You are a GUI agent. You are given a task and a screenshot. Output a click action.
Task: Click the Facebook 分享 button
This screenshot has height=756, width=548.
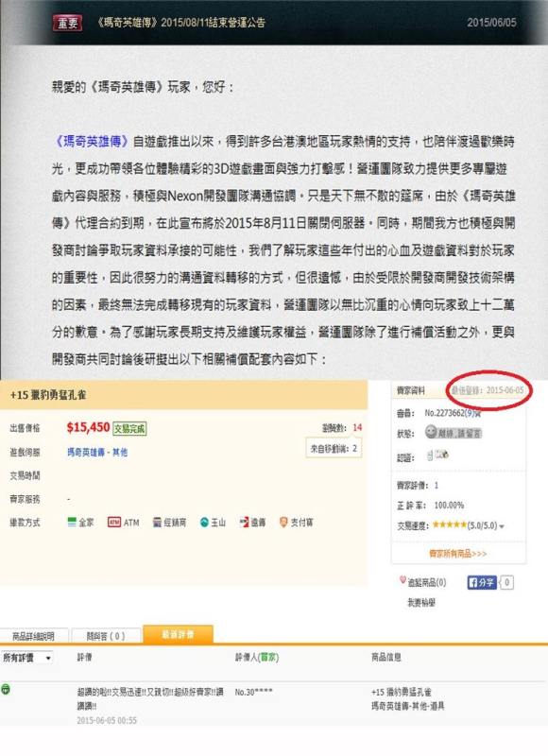pos(482,582)
